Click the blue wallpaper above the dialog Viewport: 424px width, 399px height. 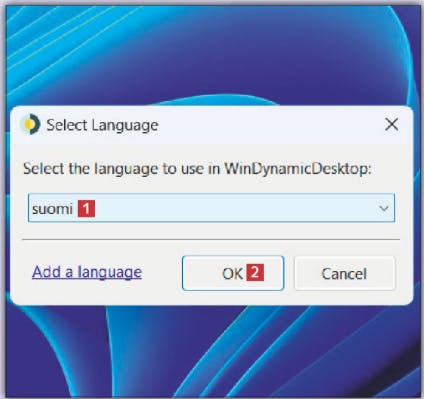point(212,53)
